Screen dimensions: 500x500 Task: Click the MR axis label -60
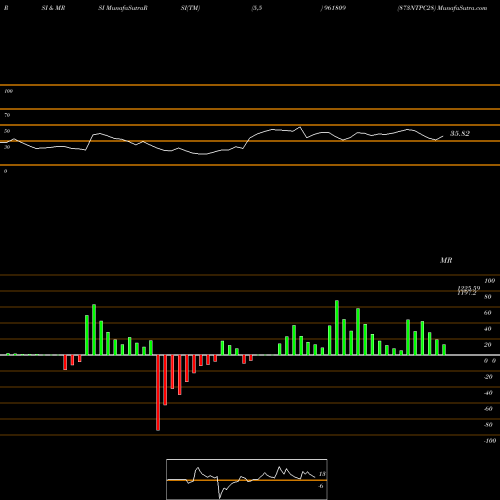(488, 409)
